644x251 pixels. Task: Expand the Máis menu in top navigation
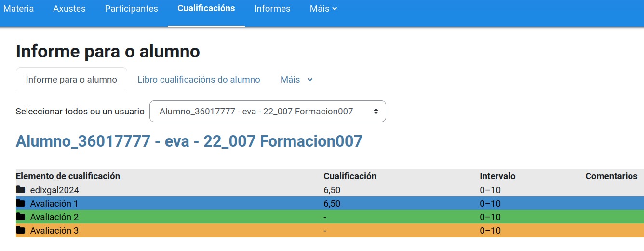pyautogui.click(x=323, y=9)
